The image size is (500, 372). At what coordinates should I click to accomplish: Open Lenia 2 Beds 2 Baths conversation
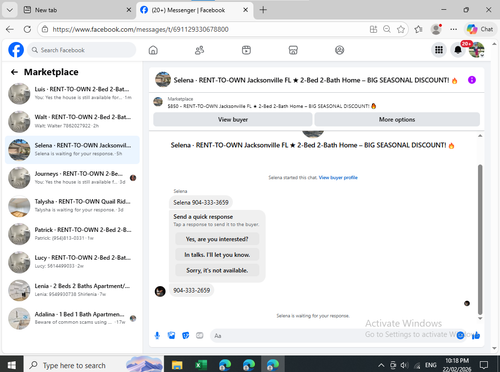(72, 290)
